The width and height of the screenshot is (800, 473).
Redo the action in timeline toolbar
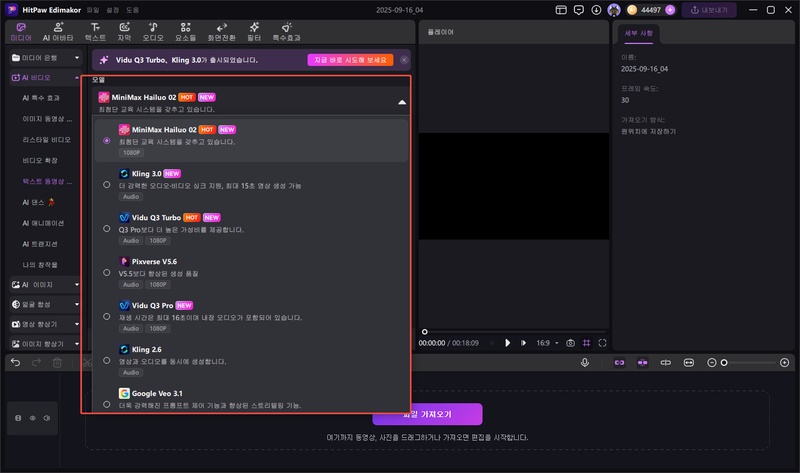(36, 362)
